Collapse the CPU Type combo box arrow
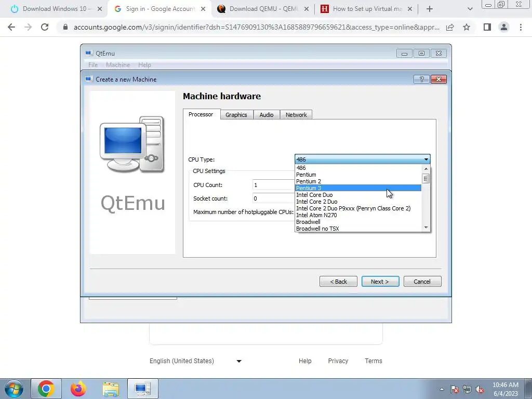Image resolution: width=532 pixels, height=399 pixels. (426, 159)
